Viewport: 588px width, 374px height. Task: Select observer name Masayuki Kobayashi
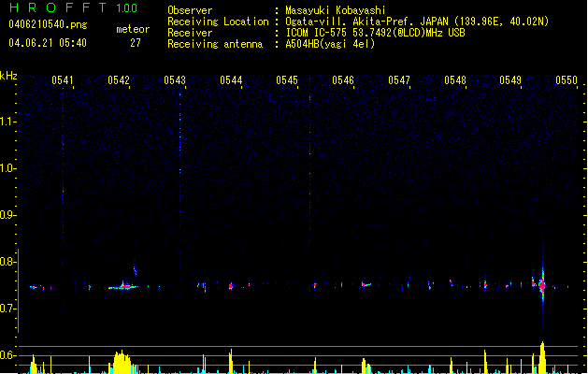[336, 10]
